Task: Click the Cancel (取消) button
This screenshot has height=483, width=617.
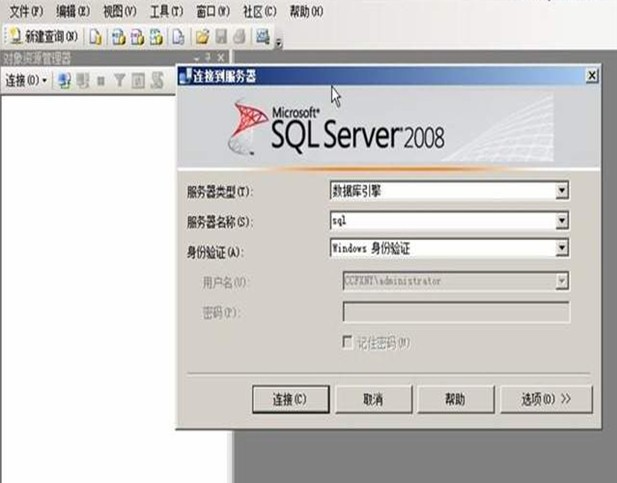Action: pos(373,400)
